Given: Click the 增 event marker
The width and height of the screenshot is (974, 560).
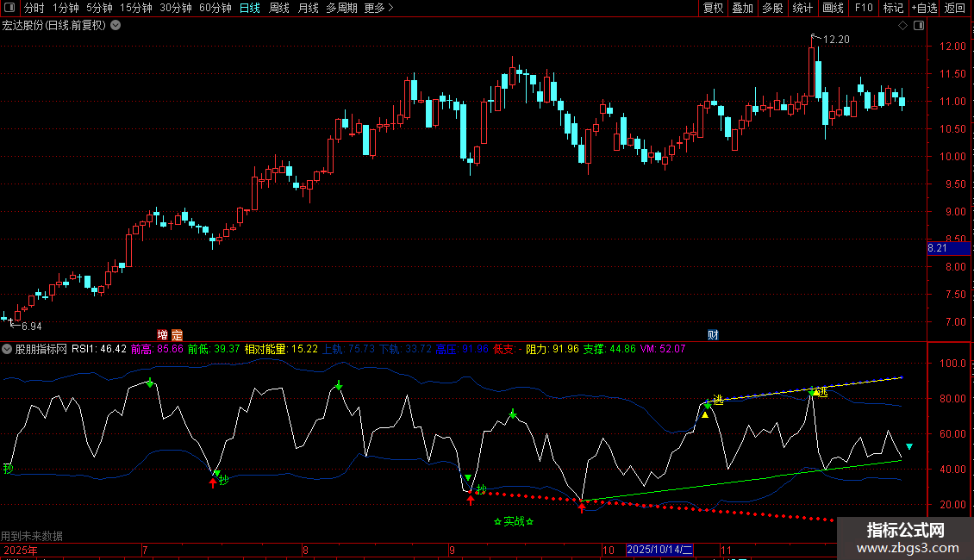Looking at the screenshot, I should click(163, 335).
